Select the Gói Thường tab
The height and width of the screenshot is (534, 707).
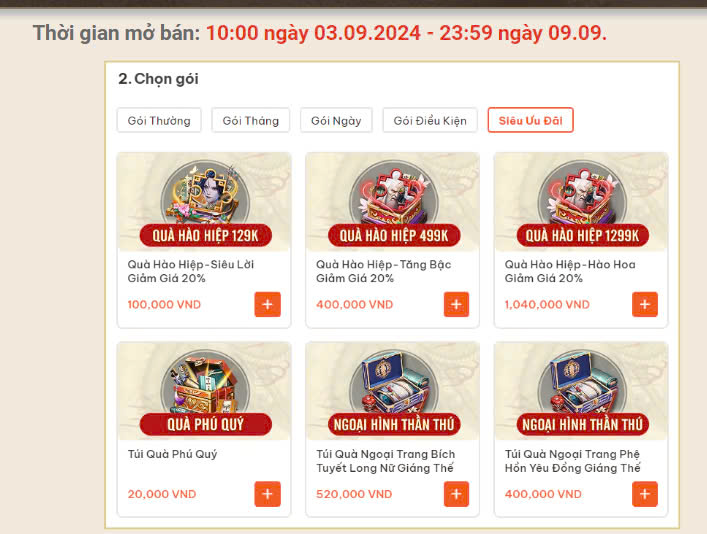click(x=159, y=120)
